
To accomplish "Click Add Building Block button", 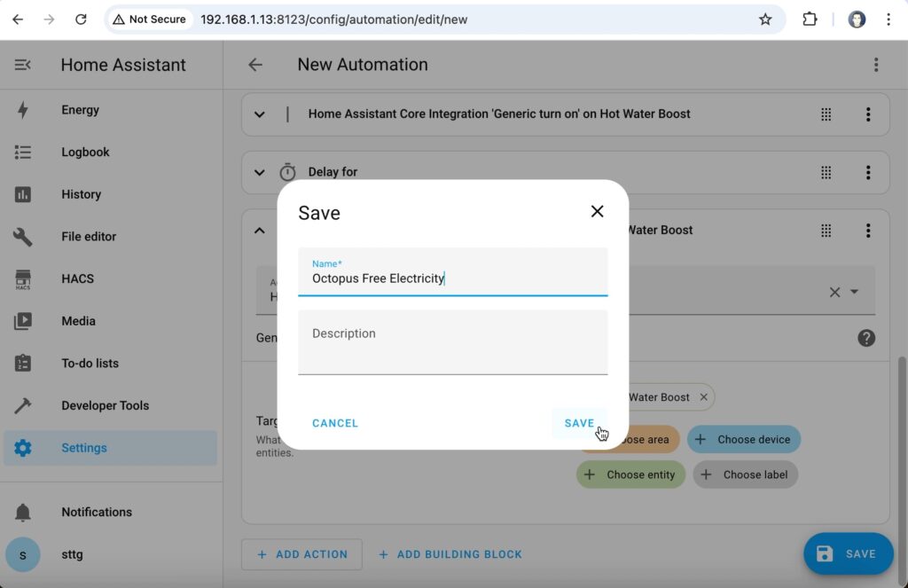I will (x=450, y=554).
